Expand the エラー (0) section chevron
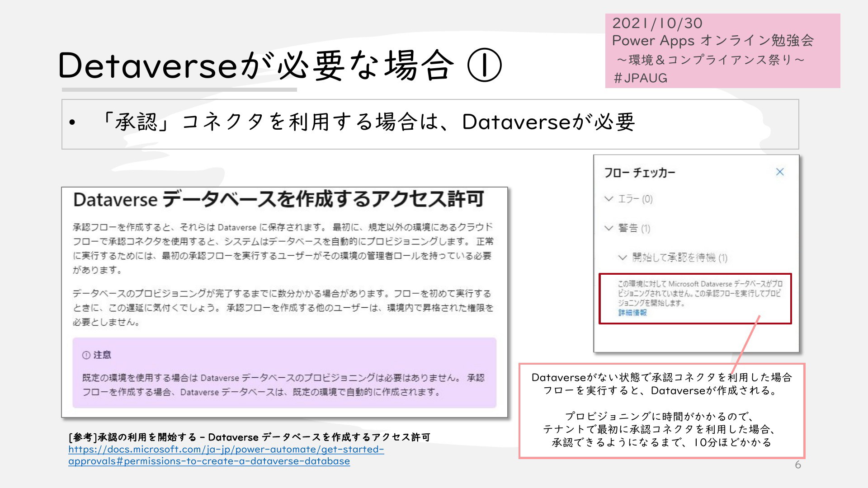Viewport: 868px width, 488px height. 609,199
